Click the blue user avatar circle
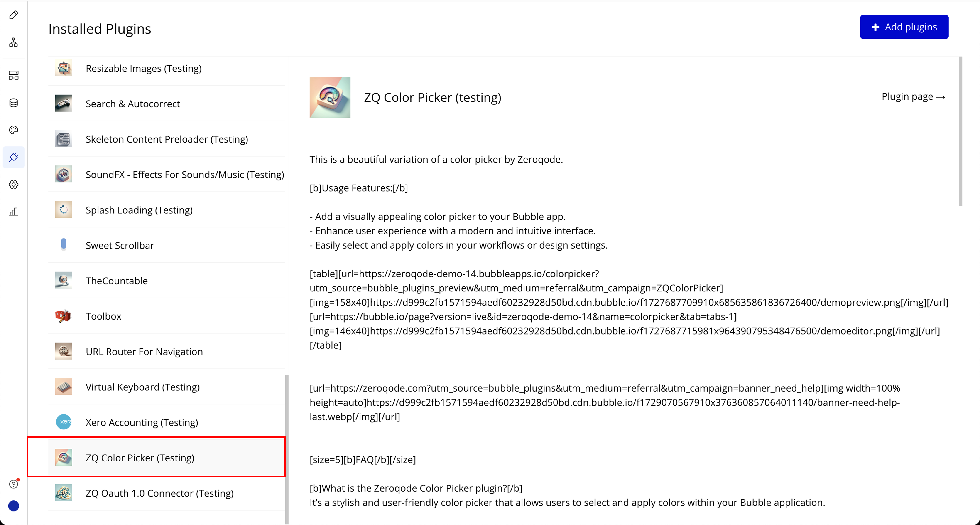This screenshot has height=525, width=980. (14, 506)
